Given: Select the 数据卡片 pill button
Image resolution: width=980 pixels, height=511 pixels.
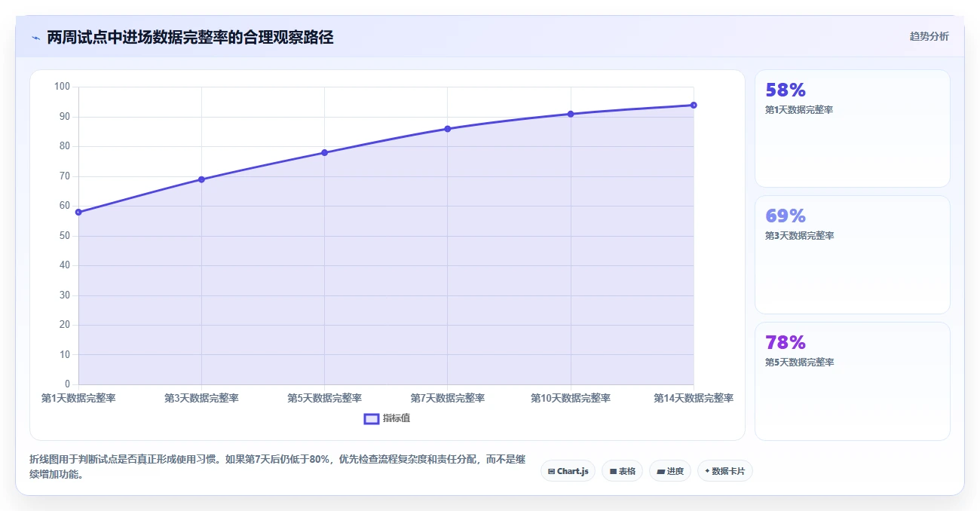Looking at the screenshot, I should (x=724, y=471).
